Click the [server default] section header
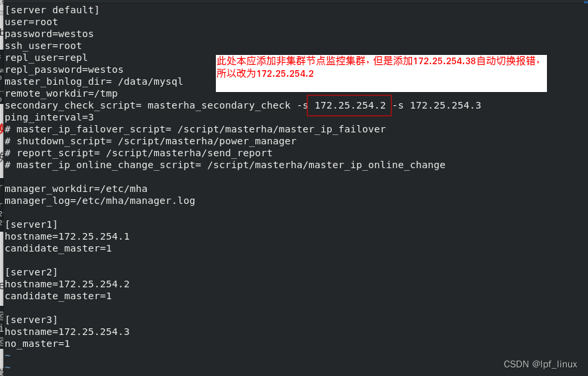This screenshot has width=588, height=376. tap(52, 10)
